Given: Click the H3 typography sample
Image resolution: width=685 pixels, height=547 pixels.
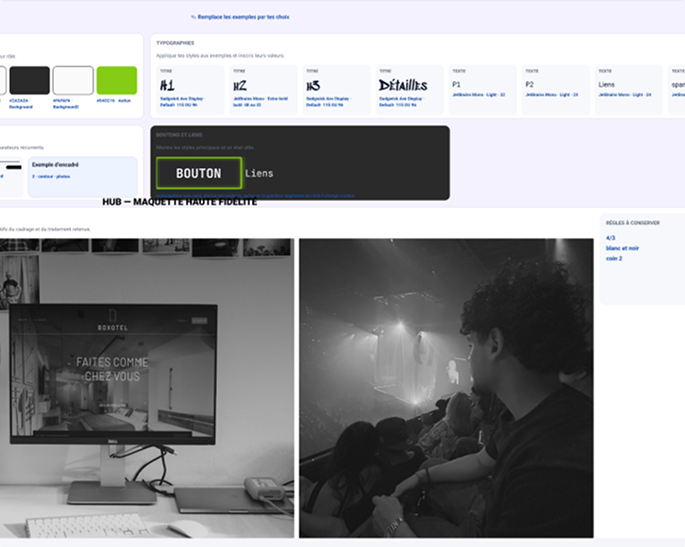Looking at the screenshot, I should [313, 85].
